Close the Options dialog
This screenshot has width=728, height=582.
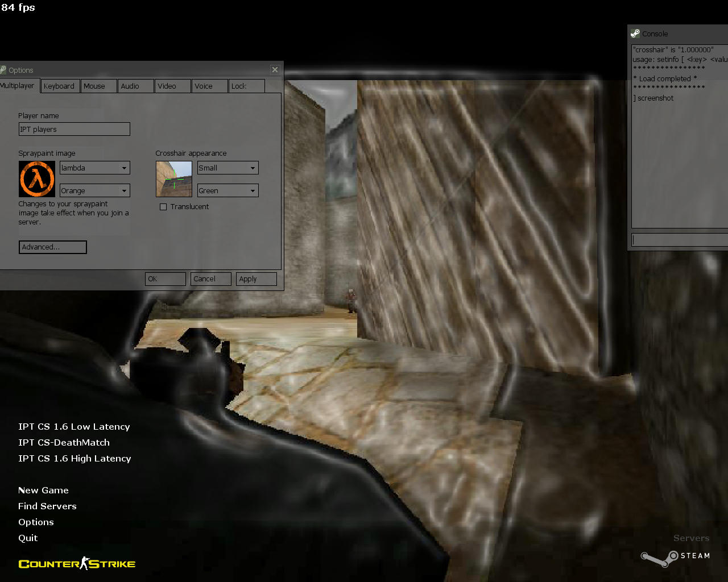[x=275, y=69]
